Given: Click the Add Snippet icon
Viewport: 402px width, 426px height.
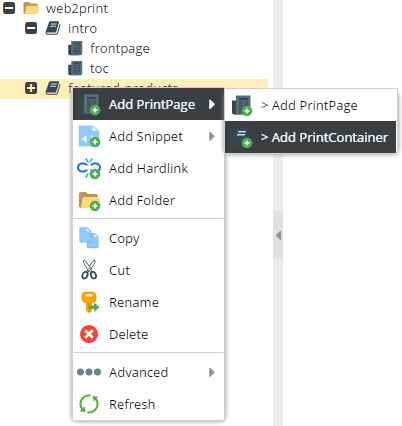Looking at the screenshot, I should (x=89, y=136).
